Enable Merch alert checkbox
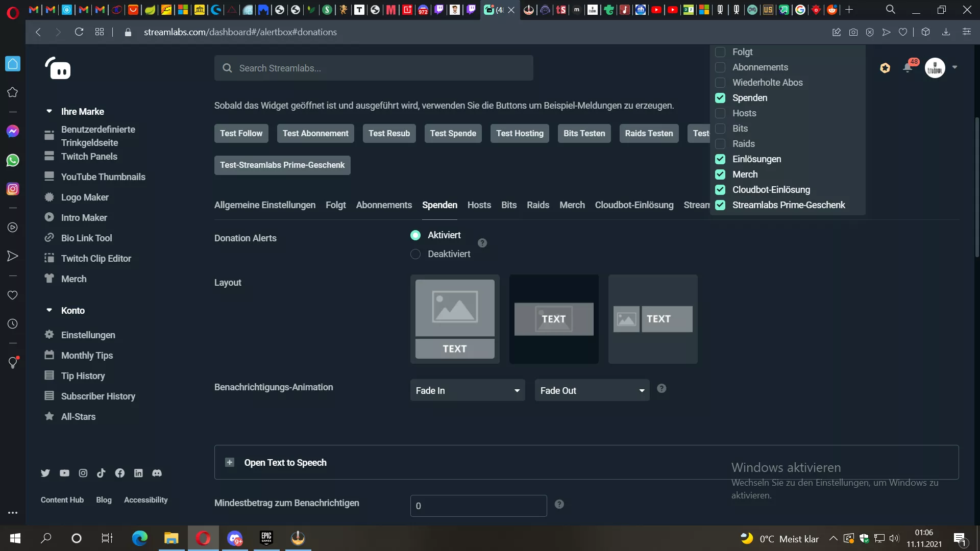The height and width of the screenshot is (551, 980). coord(720,174)
